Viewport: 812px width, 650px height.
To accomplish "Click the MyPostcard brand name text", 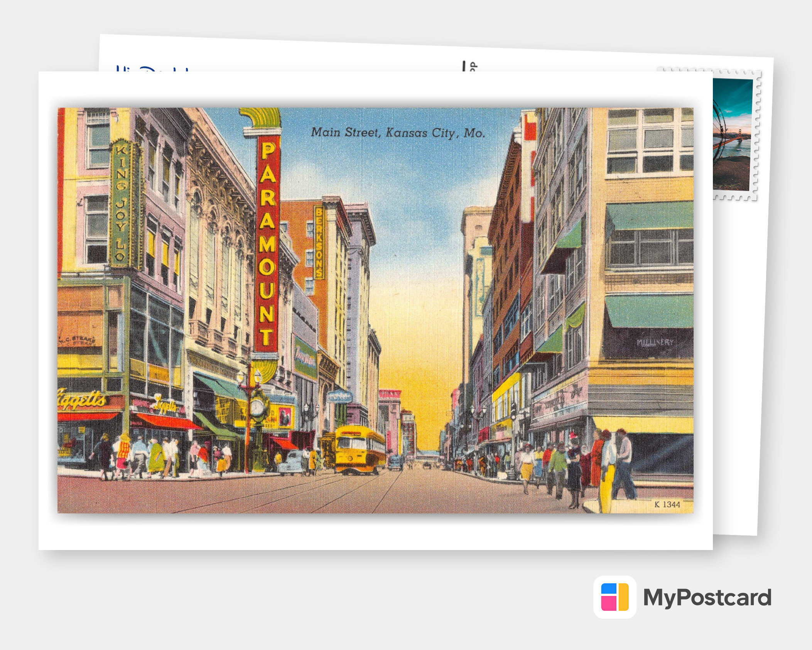I will coord(707,598).
